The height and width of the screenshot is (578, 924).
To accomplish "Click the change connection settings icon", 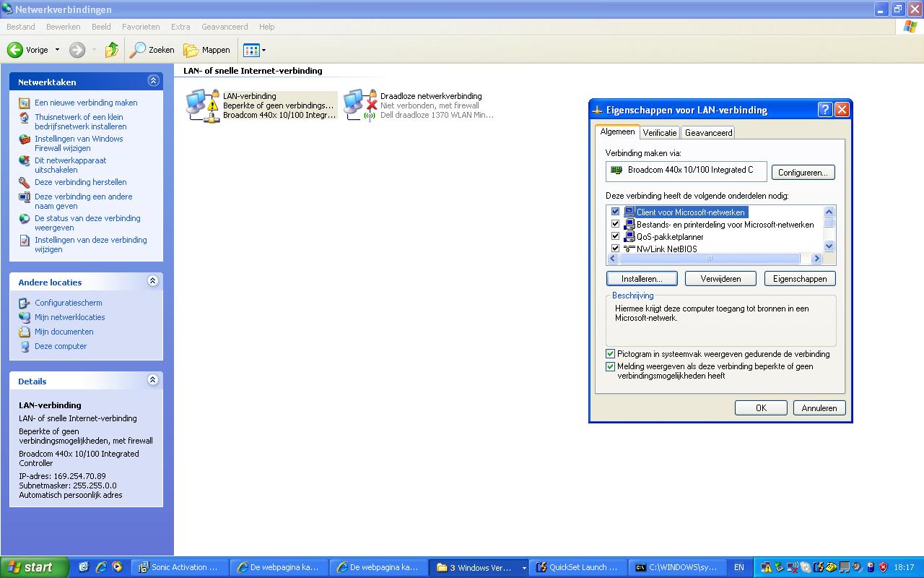I will [x=25, y=241].
